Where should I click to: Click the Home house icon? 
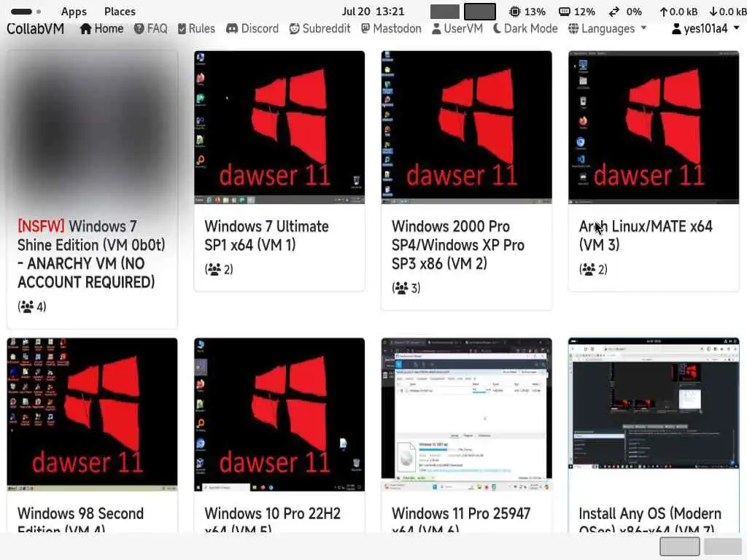pyautogui.click(x=86, y=28)
